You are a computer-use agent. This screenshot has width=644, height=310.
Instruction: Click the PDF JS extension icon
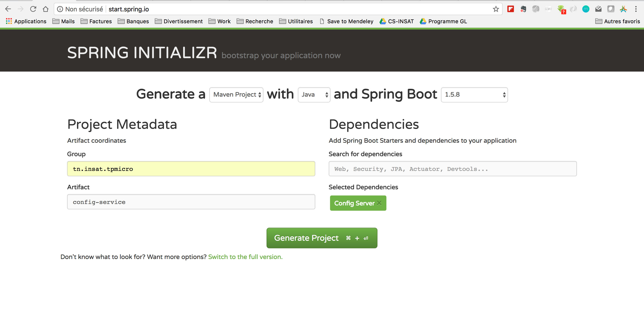[x=548, y=9]
